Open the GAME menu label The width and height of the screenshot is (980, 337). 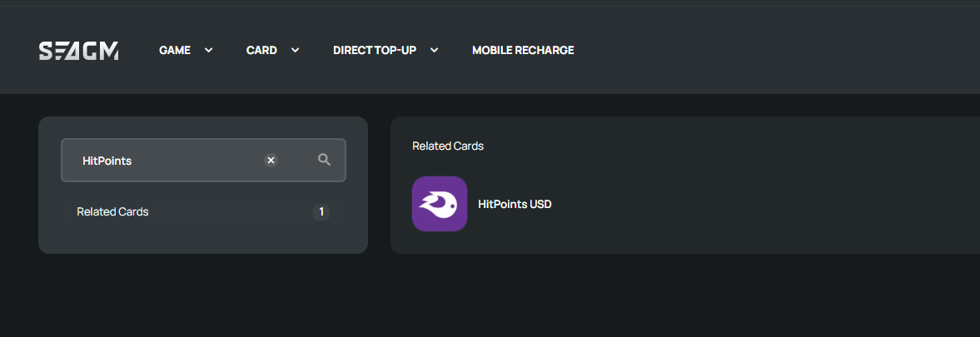(x=175, y=50)
